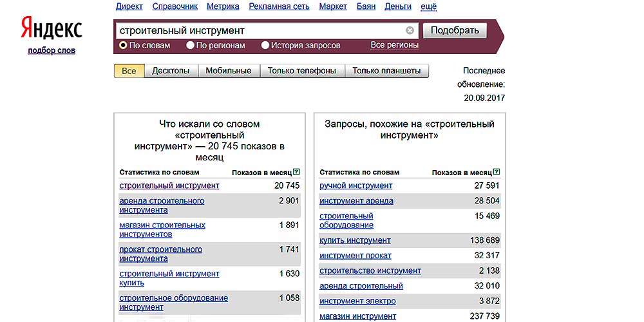
Task: Open the ручной инструмент link
Action: pyautogui.click(x=356, y=185)
